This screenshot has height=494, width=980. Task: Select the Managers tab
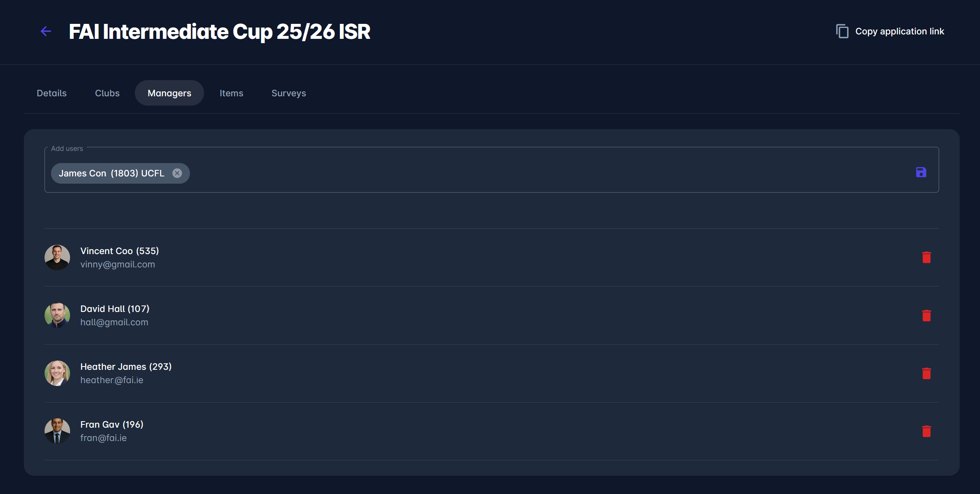(169, 93)
